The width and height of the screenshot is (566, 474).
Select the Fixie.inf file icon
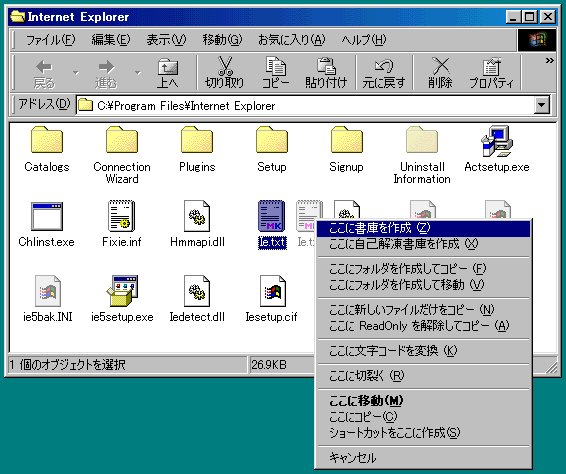[122, 216]
